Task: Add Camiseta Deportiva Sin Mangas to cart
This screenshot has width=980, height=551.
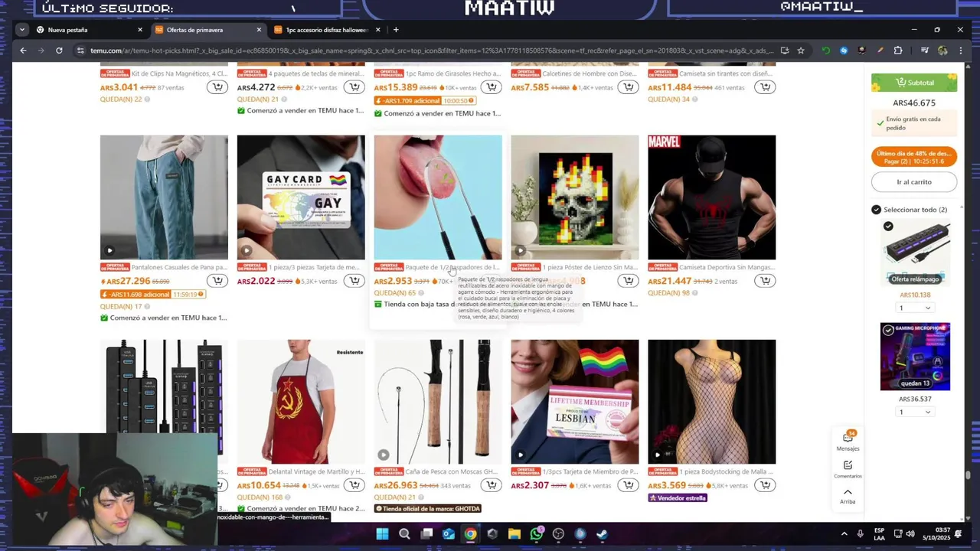Action: pos(766,281)
